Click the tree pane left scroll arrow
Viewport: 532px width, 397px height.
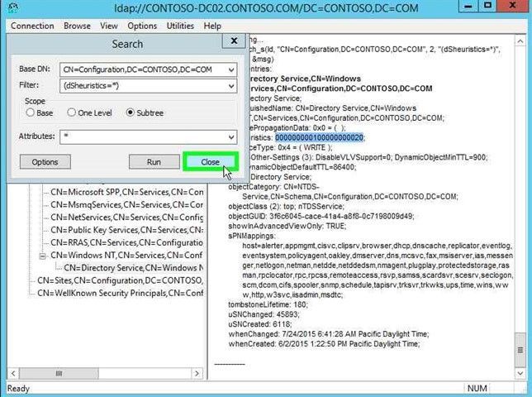point(13,374)
